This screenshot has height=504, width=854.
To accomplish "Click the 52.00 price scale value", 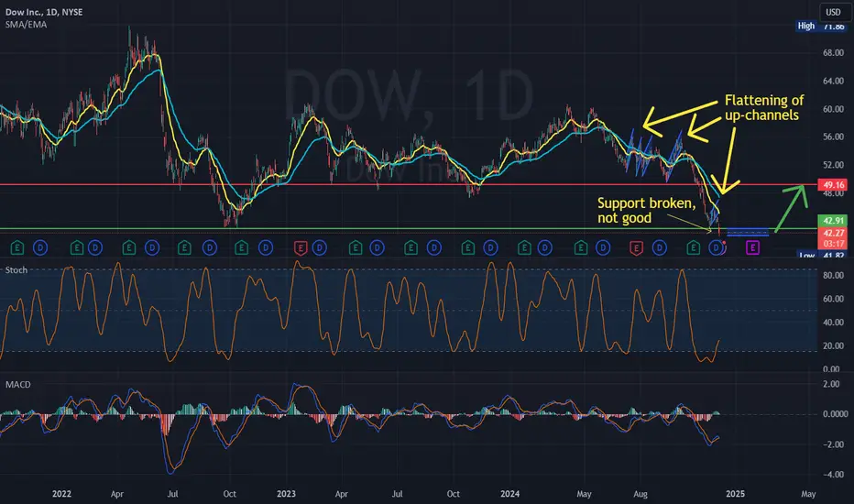I will (833, 165).
